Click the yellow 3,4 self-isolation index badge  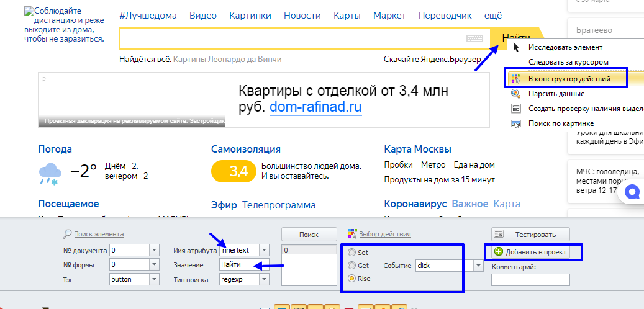[x=234, y=171]
